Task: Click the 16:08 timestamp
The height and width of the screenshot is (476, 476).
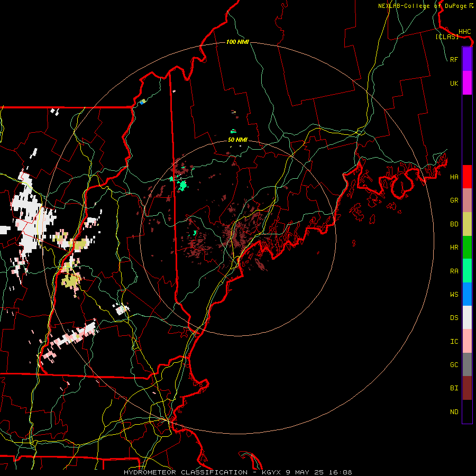Action: pos(340,472)
